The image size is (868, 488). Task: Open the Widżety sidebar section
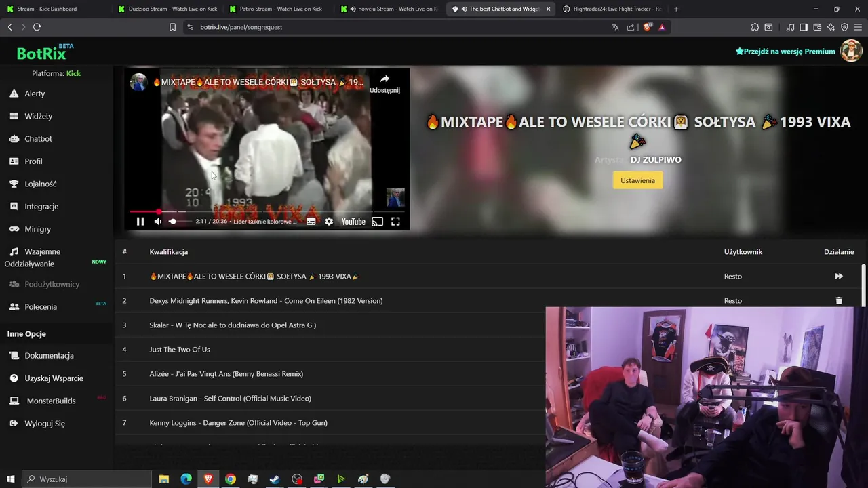click(x=31, y=116)
